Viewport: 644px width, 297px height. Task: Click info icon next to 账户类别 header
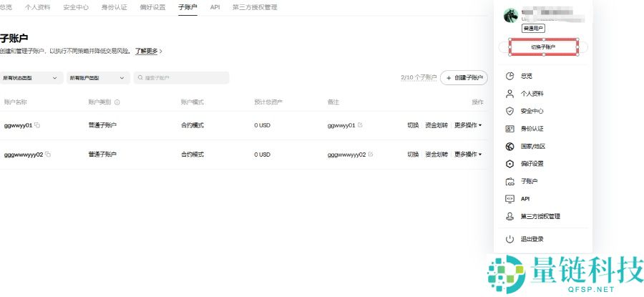(117, 102)
